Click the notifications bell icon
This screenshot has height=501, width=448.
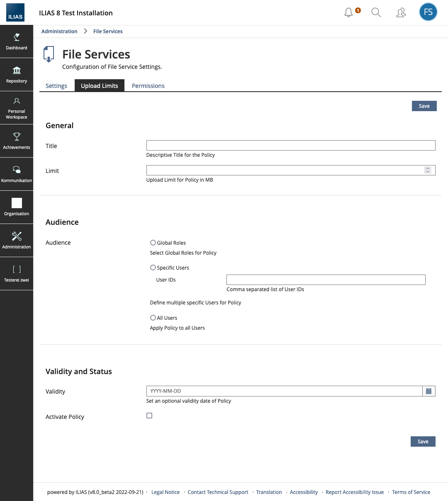348,12
